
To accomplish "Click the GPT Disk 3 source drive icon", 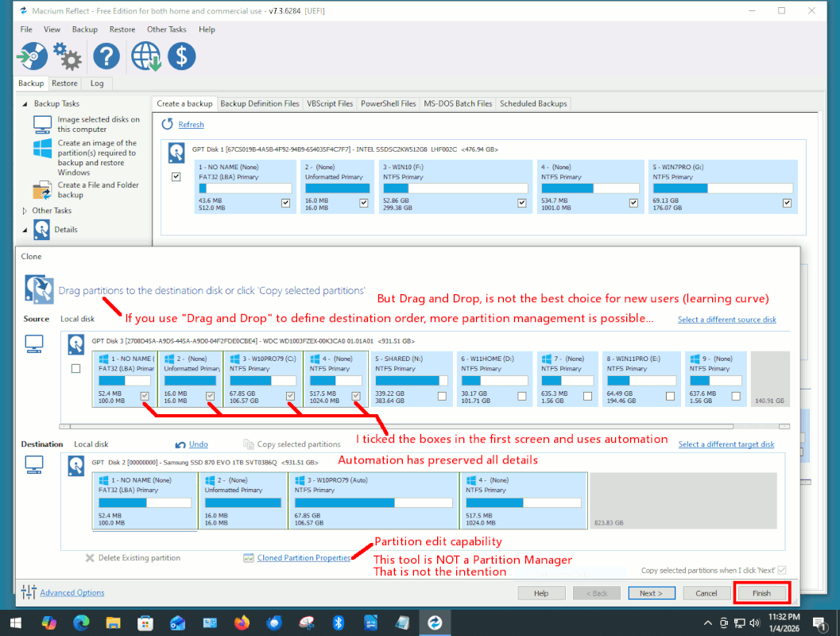I will pyautogui.click(x=76, y=344).
